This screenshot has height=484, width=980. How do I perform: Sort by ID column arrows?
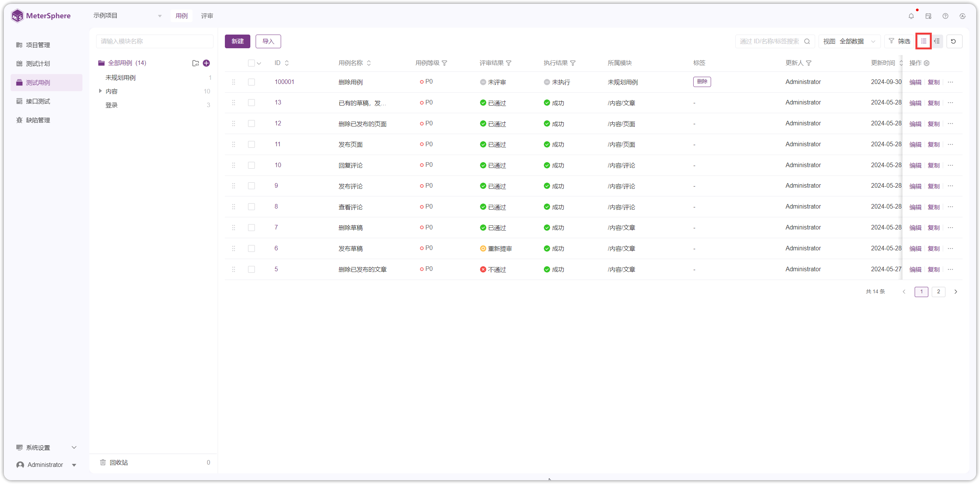[287, 63]
